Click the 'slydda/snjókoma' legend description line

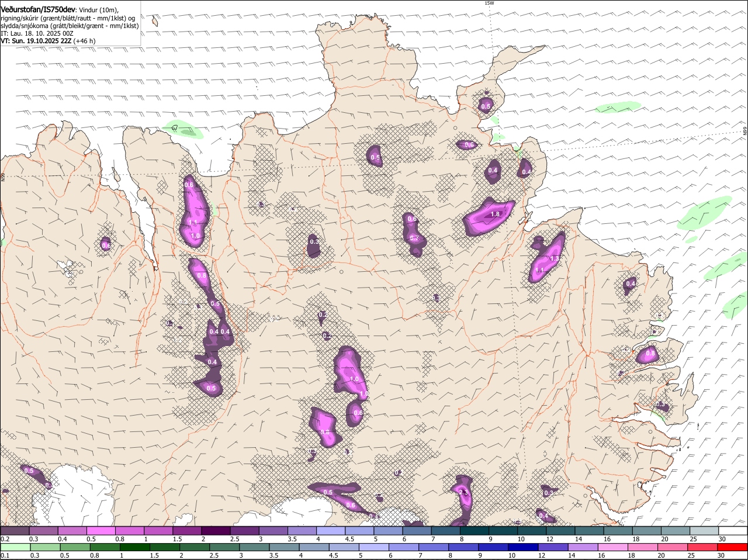click(x=70, y=26)
